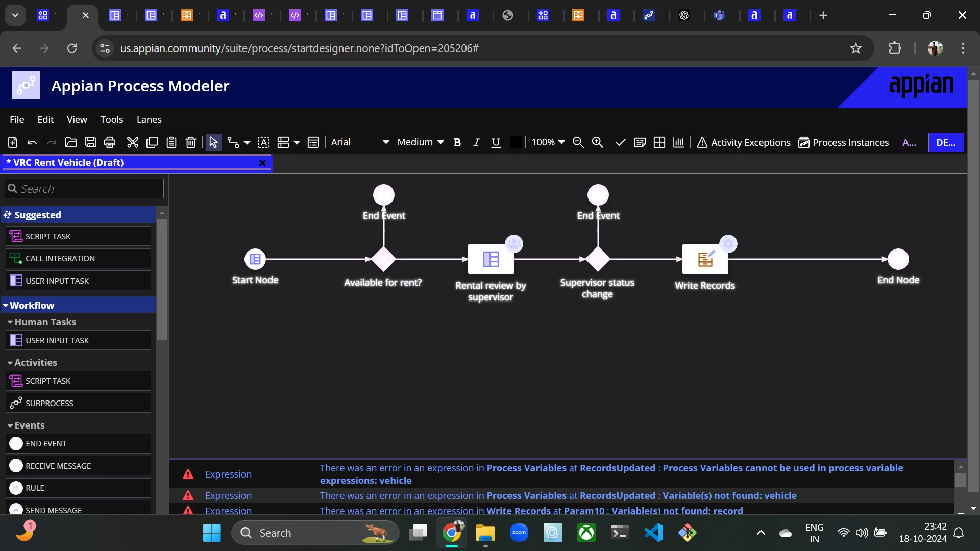The width and height of the screenshot is (980, 551).
Task: Open Visual Studio Code from taskbar
Action: pos(654,533)
